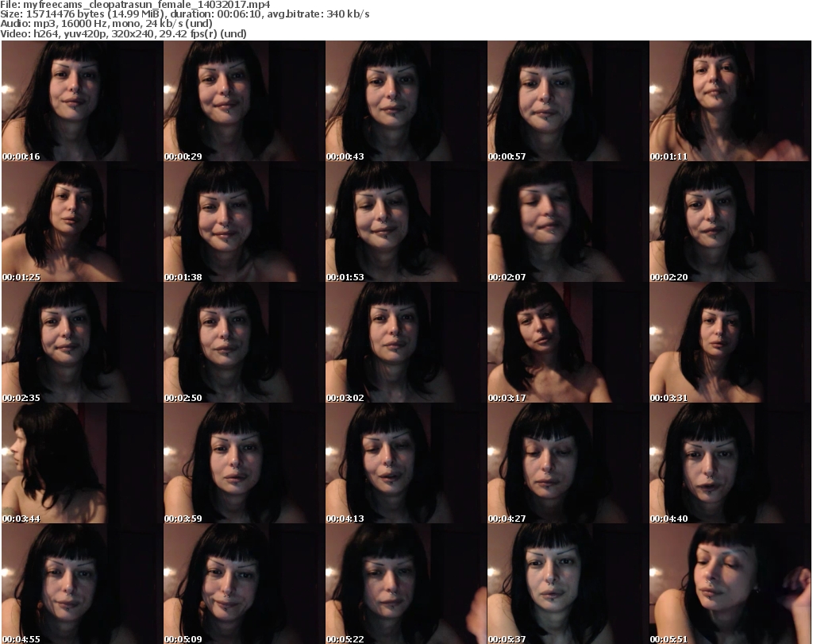Screen dimensions: 813x644
Task: Open the frame stamped 00:02:20
Action: 730,222
